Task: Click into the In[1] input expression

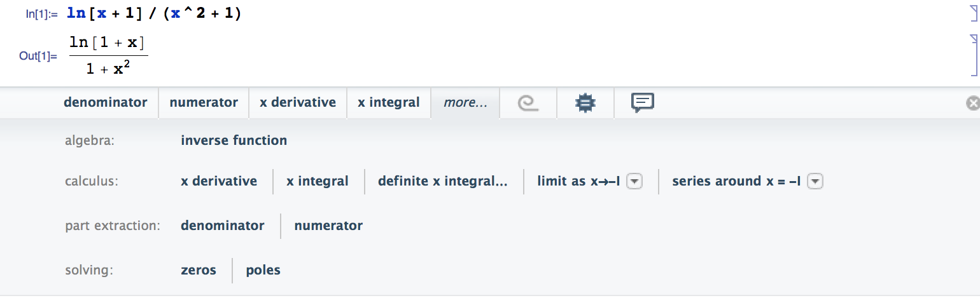Action: click(x=154, y=14)
